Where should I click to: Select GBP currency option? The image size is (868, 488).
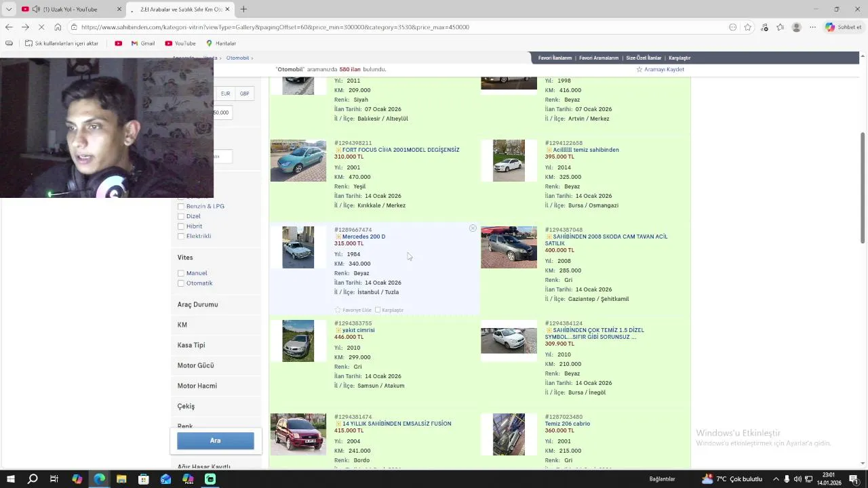[x=244, y=94]
